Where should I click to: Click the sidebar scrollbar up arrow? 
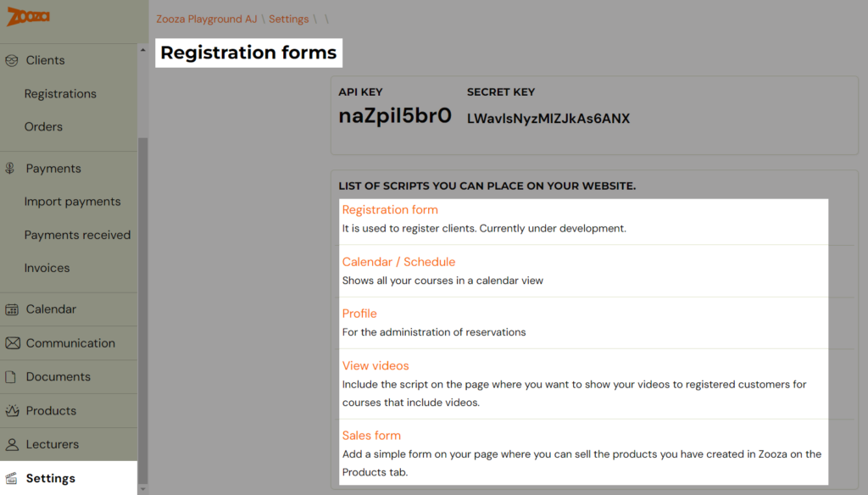pyautogui.click(x=142, y=50)
